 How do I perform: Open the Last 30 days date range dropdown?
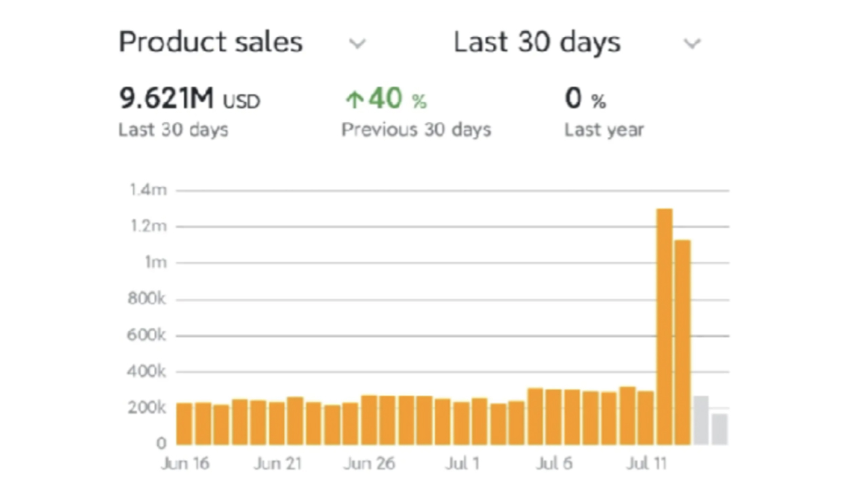pyautogui.click(x=692, y=43)
